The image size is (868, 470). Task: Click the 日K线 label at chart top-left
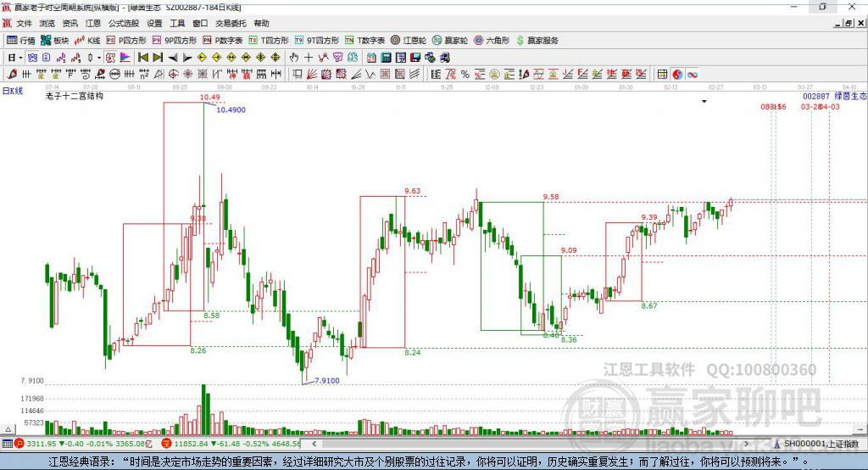(x=13, y=91)
